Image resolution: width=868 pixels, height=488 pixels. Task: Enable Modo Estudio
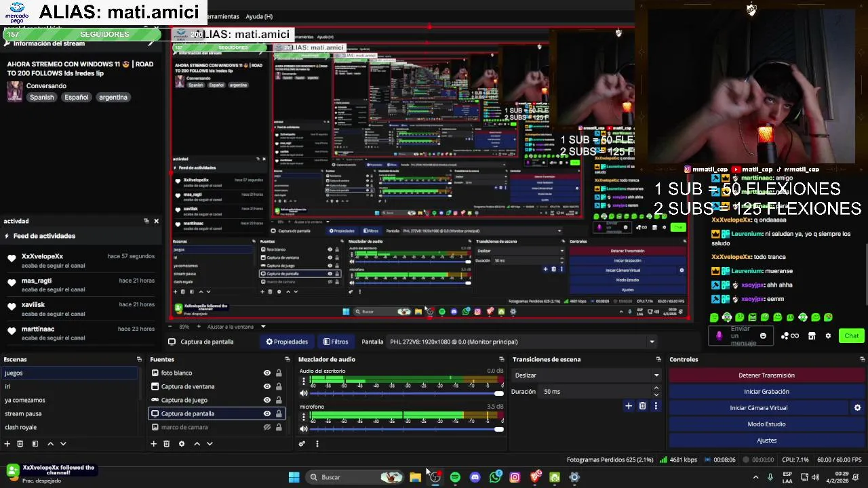pos(766,424)
